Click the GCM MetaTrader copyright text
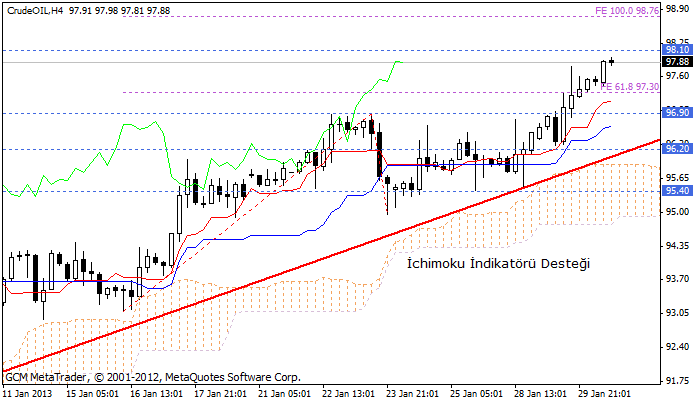This screenshot has width=700, height=402. 152,378
